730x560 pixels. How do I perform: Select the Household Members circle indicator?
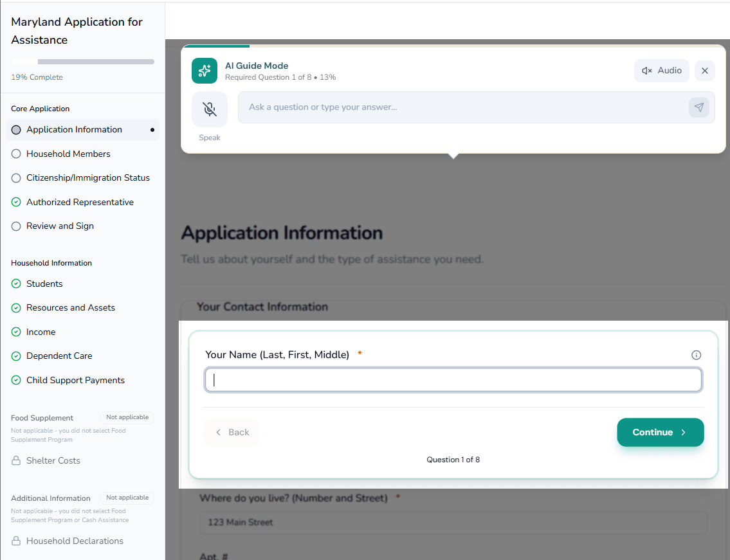pyautogui.click(x=17, y=154)
